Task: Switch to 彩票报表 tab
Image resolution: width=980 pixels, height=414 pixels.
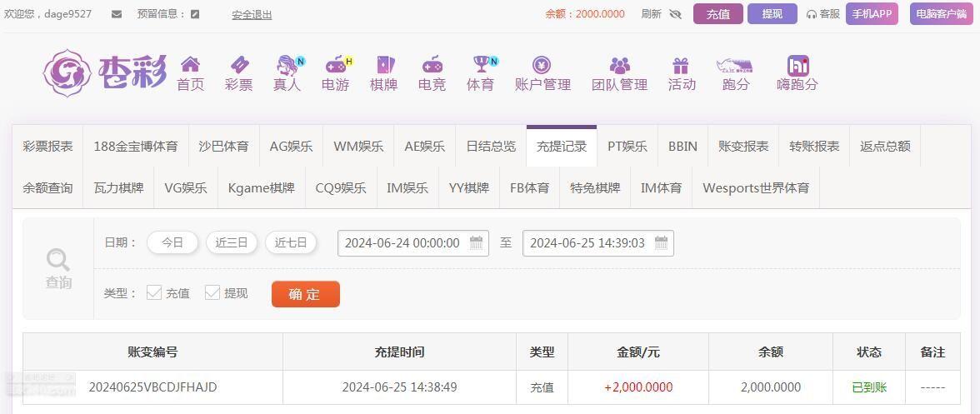Action: pos(47,146)
